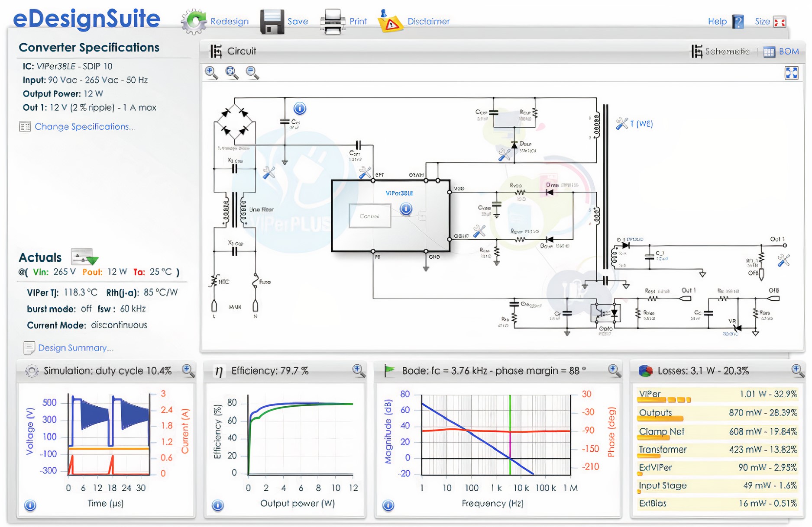Click the Redesign gear icon
Viewport: 812px width, 527px height.
click(x=194, y=21)
